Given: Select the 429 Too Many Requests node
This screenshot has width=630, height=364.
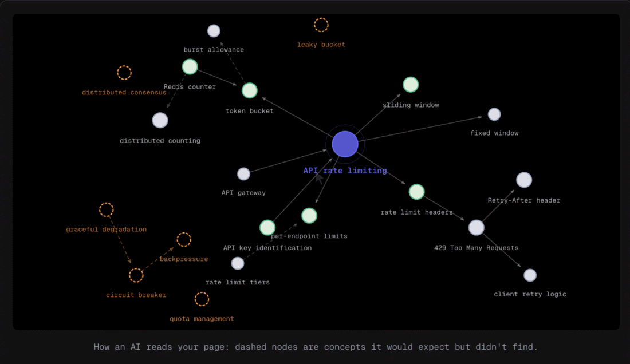Looking at the screenshot, I should (x=476, y=228).
